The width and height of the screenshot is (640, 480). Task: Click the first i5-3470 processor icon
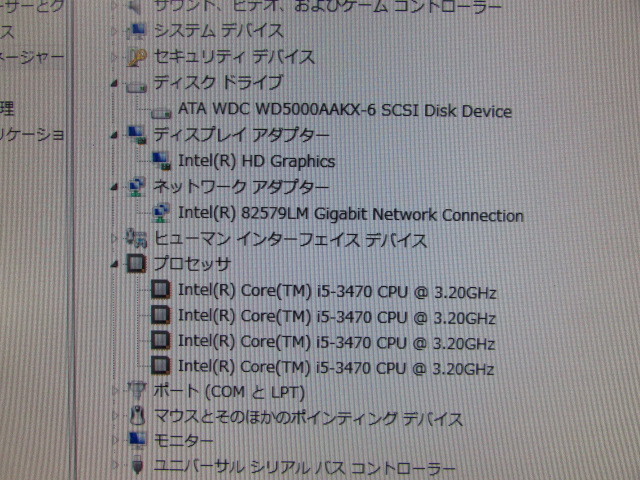[160, 290]
